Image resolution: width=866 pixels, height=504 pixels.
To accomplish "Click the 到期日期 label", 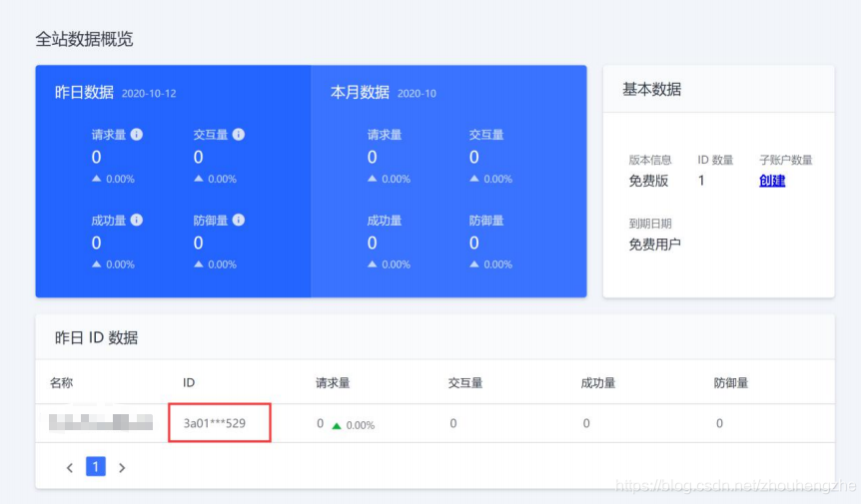I will pyautogui.click(x=650, y=224).
